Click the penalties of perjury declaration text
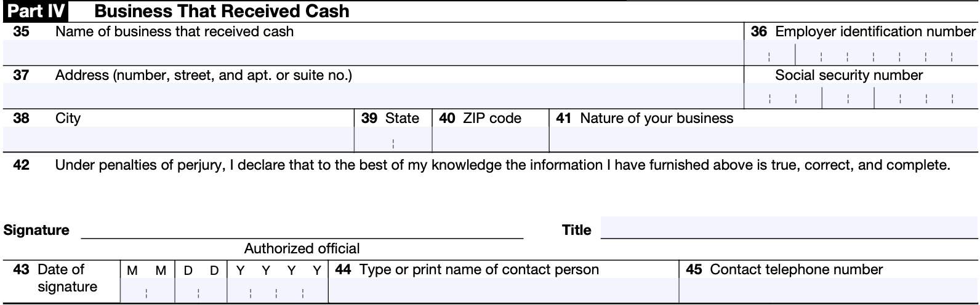This screenshot has height=305, width=980. tap(502, 165)
